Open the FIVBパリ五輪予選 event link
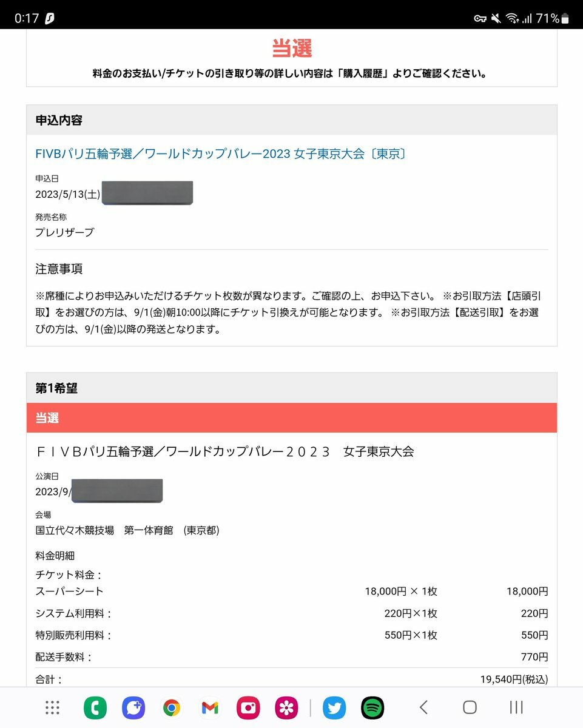The image size is (583, 728). [220, 153]
